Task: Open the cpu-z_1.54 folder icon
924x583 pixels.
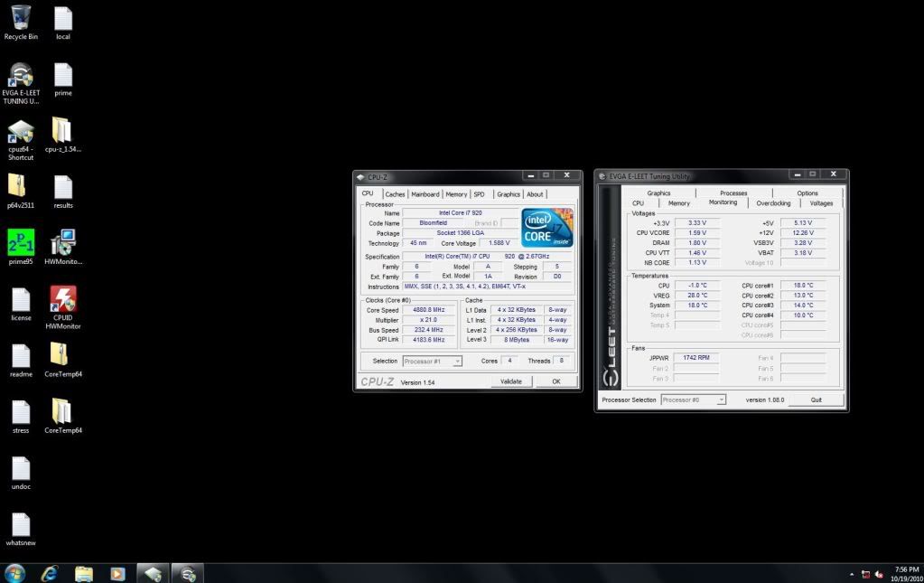Action: (63, 135)
